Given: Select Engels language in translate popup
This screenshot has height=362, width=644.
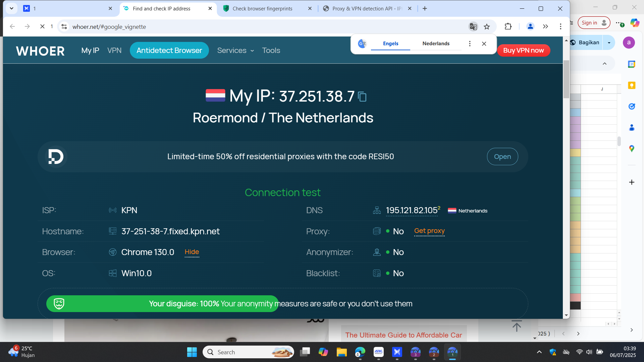Looking at the screenshot, I should pos(390,44).
